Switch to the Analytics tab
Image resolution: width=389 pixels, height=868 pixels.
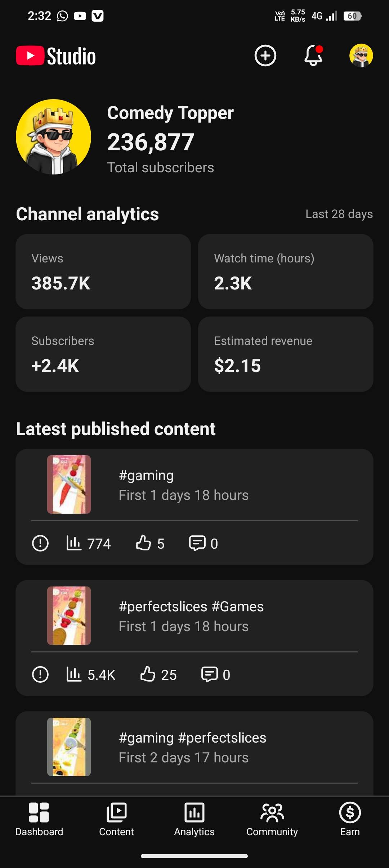[194, 819]
